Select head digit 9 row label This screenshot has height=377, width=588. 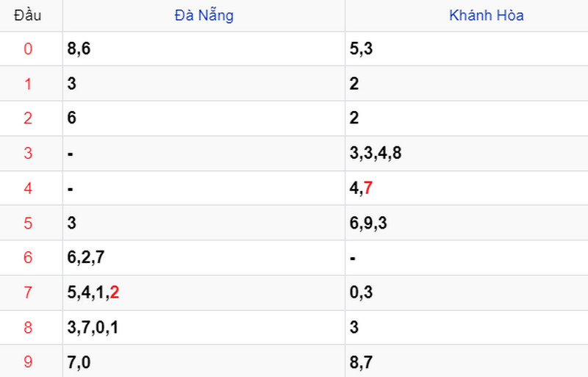coord(28,362)
